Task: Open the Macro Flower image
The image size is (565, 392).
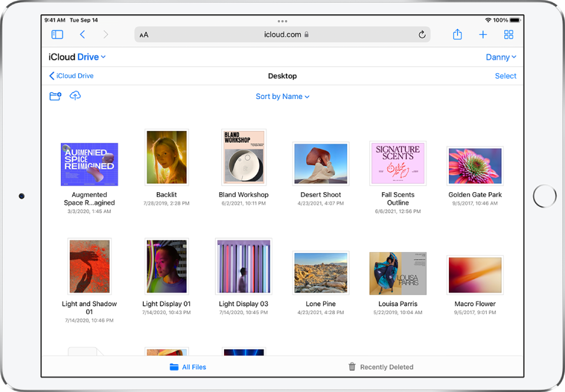Action: pos(475,275)
